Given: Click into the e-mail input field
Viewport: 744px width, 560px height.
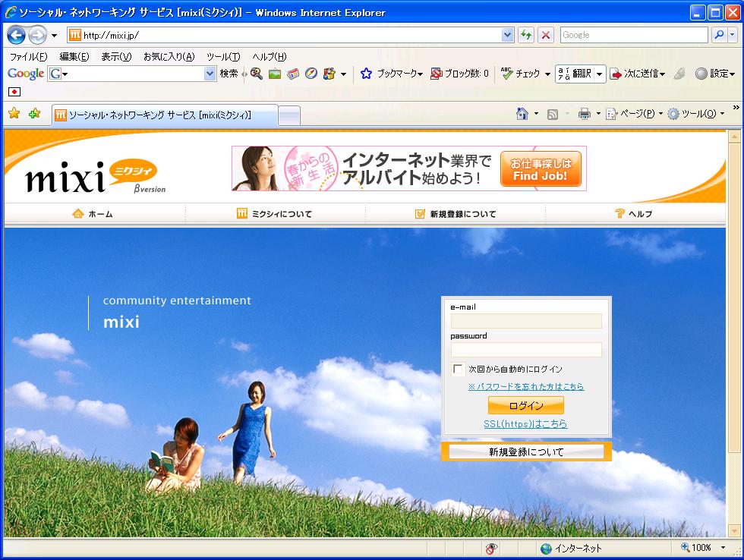Looking at the screenshot, I should point(525,321).
